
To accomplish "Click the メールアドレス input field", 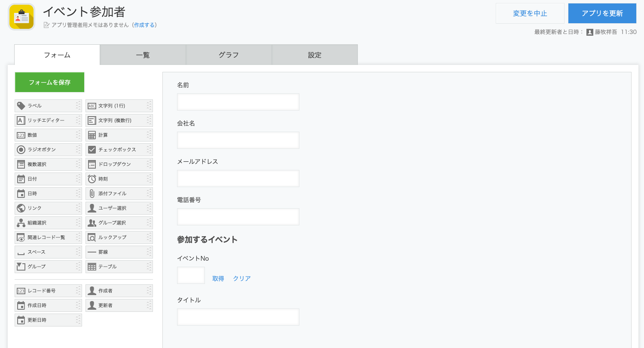I will point(238,179).
